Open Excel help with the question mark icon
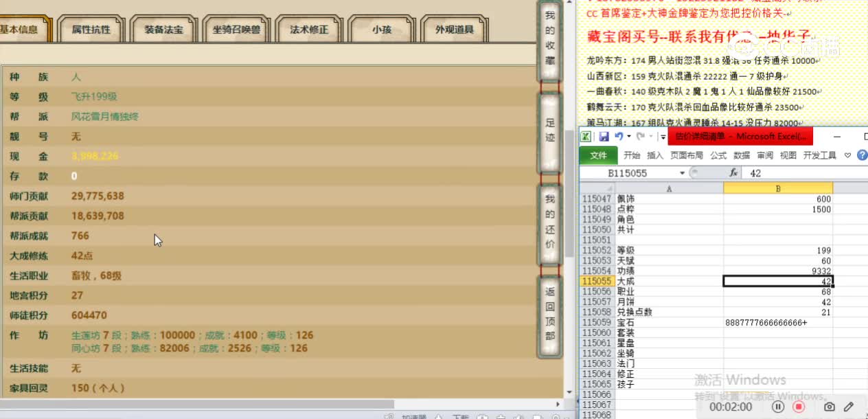Screen dimensions: 868x419 (863, 156)
